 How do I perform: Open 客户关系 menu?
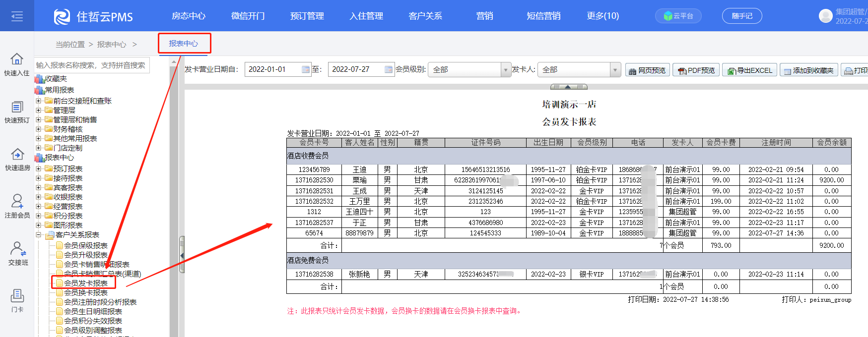[425, 16]
